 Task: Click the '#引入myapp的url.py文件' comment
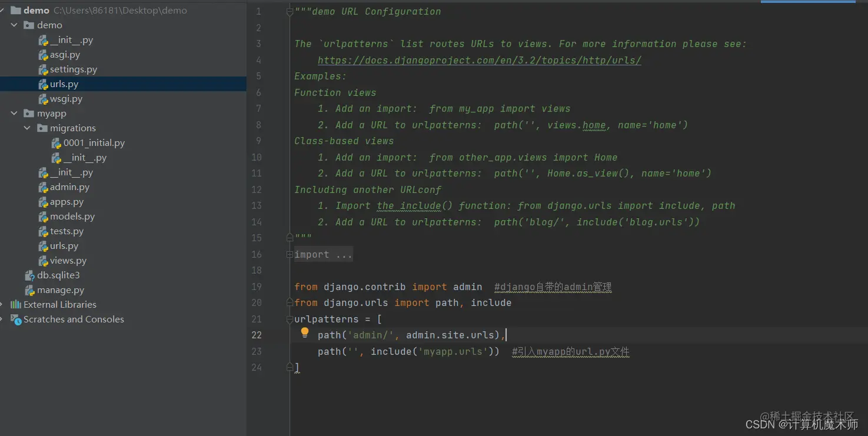pos(571,352)
